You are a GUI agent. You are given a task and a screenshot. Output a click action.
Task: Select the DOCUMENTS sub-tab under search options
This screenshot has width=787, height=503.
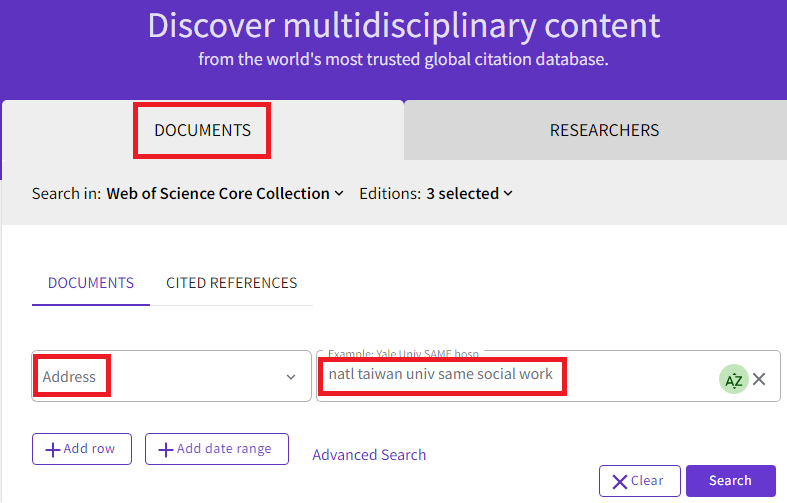click(91, 283)
